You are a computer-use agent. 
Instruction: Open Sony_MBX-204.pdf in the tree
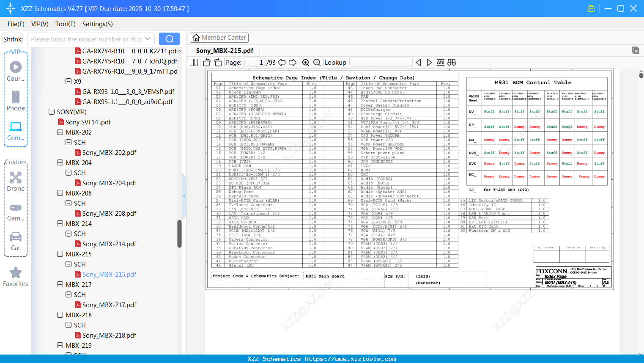click(x=109, y=183)
